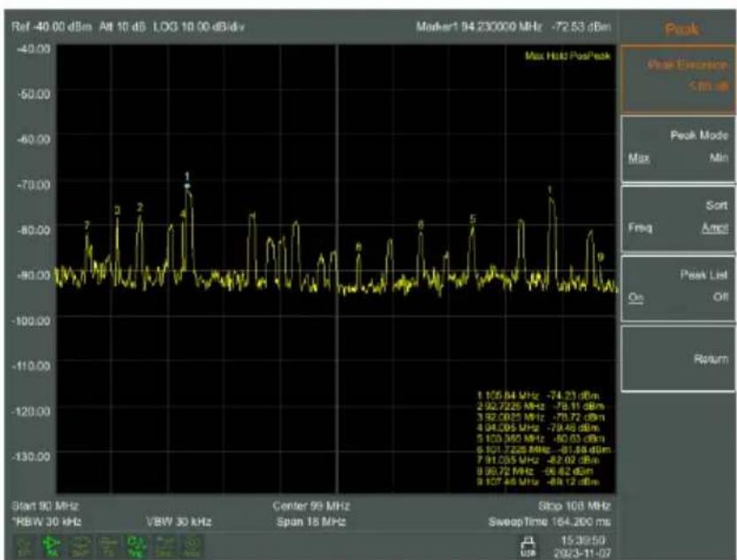This screenshot has height=560, width=737.
Task: Click the Span 18 MHz label
Action: tap(311, 521)
